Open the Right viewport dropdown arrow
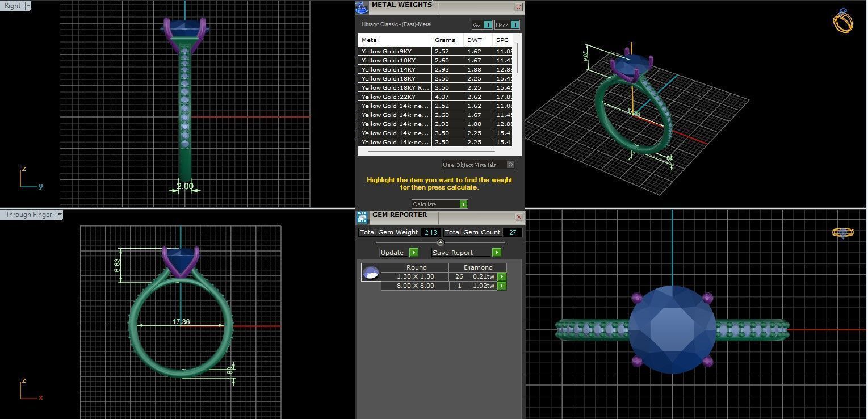This screenshot has height=419, width=868. coord(28,6)
